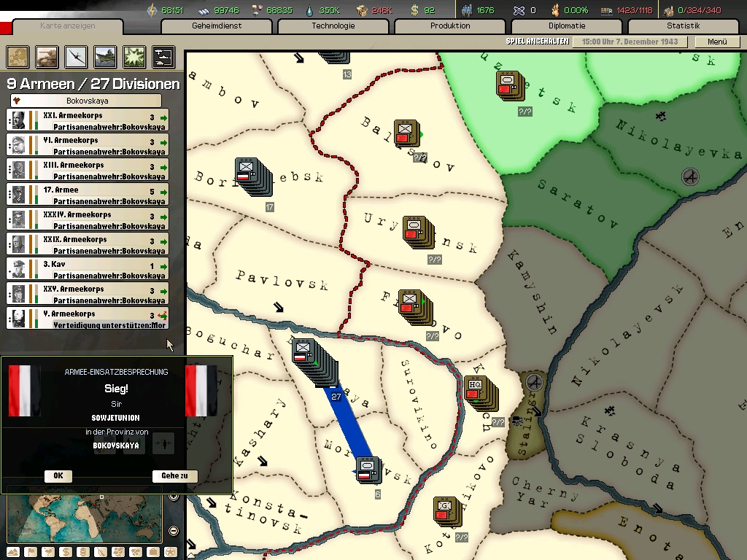Click the date display 7. Dezember 1943

point(630,42)
